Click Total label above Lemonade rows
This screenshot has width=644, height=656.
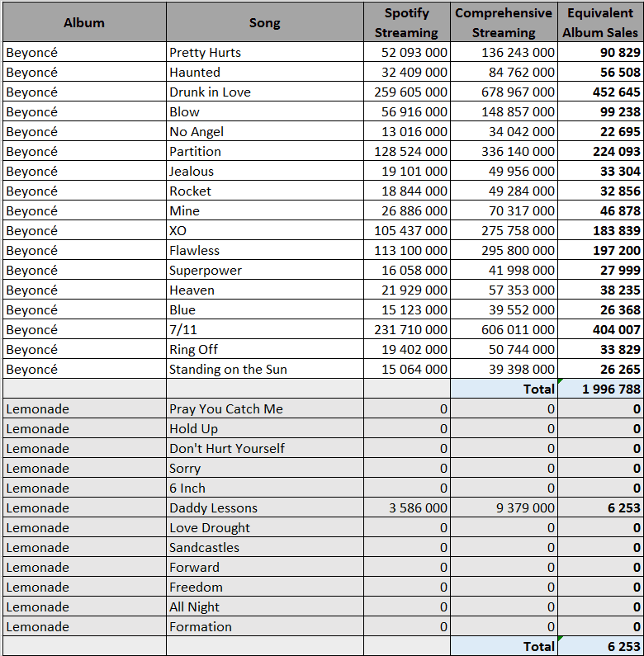504,389
